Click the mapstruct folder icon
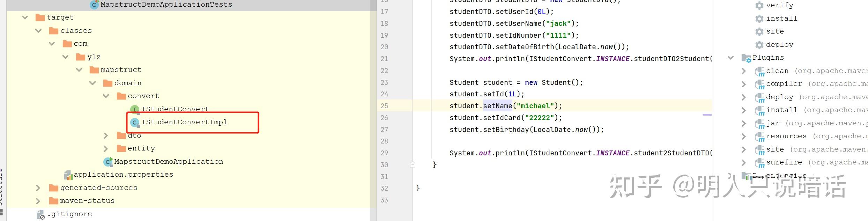This screenshot has width=868, height=221. (x=94, y=70)
